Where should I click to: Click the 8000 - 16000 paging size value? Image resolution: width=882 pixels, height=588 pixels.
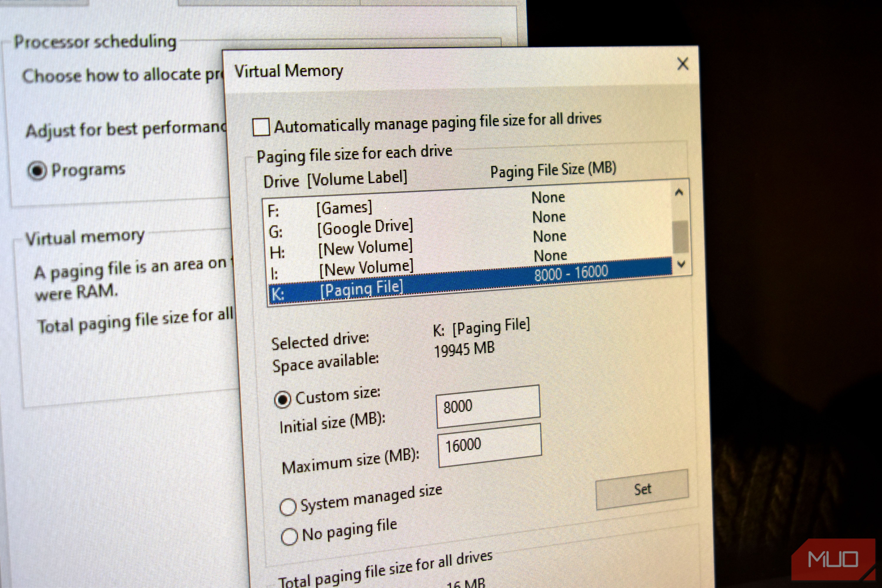[571, 273]
